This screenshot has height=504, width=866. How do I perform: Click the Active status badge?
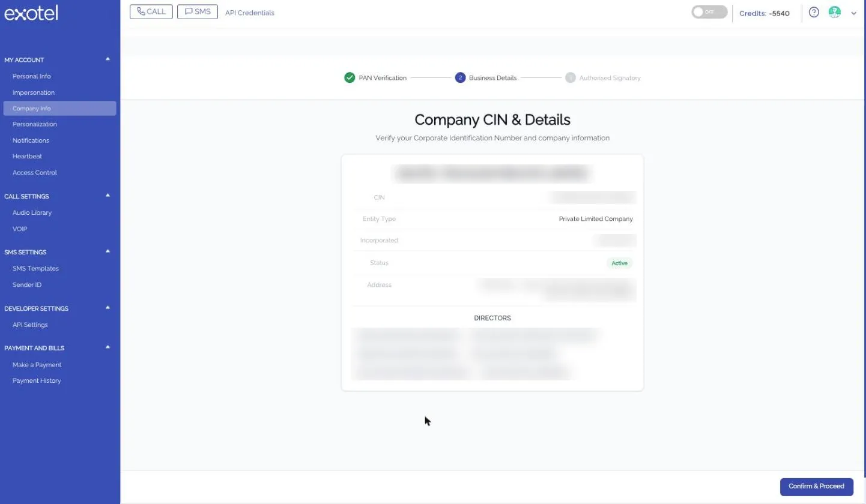point(619,263)
